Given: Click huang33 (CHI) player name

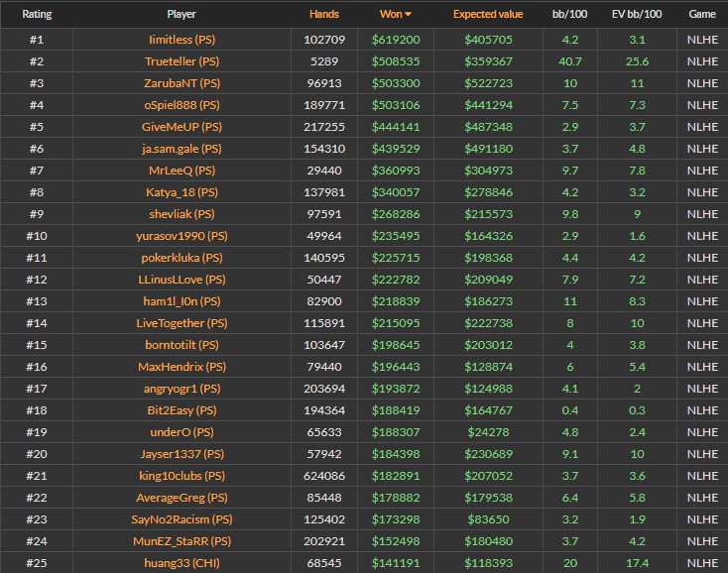Looking at the screenshot, I should click(182, 563).
